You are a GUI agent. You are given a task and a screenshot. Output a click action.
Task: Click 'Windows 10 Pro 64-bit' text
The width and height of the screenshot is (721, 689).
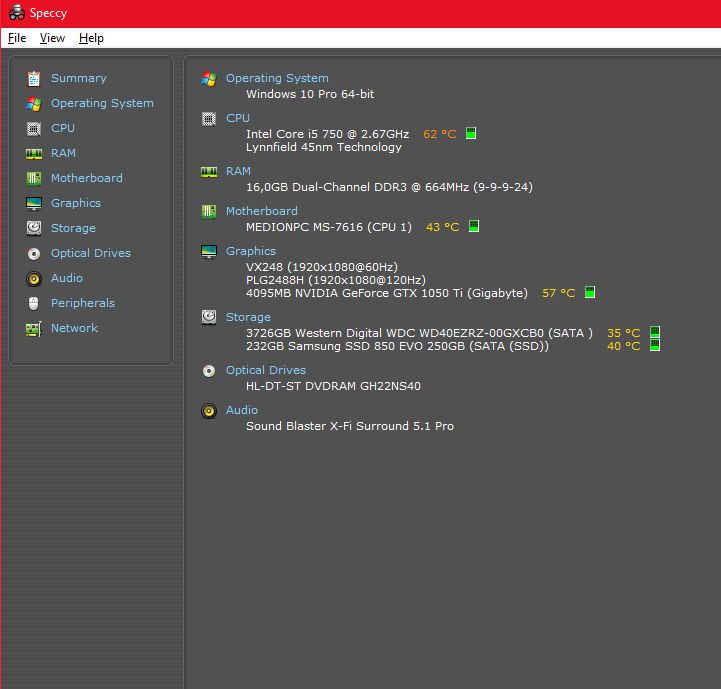(x=310, y=94)
